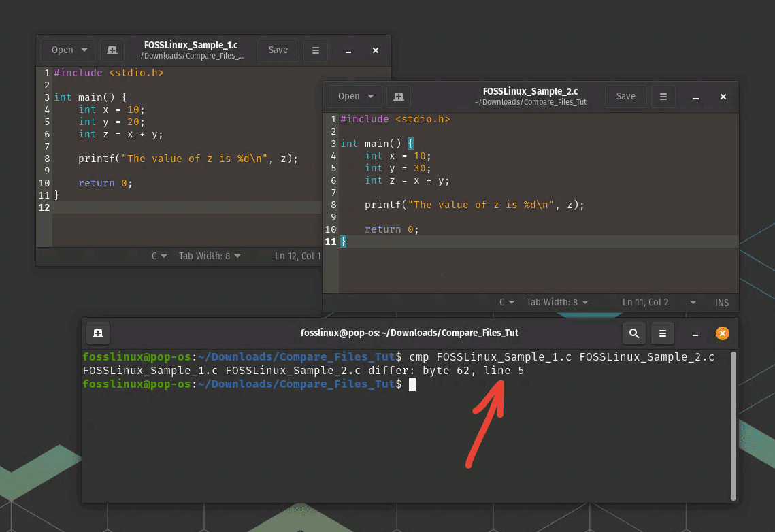
Task: Add new terminal tab with plus icon
Action: coord(98,333)
